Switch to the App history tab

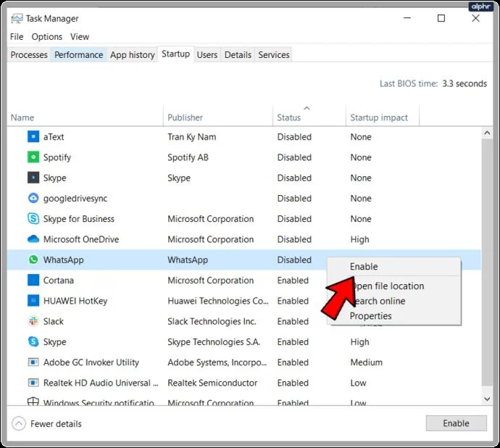pyautogui.click(x=133, y=55)
